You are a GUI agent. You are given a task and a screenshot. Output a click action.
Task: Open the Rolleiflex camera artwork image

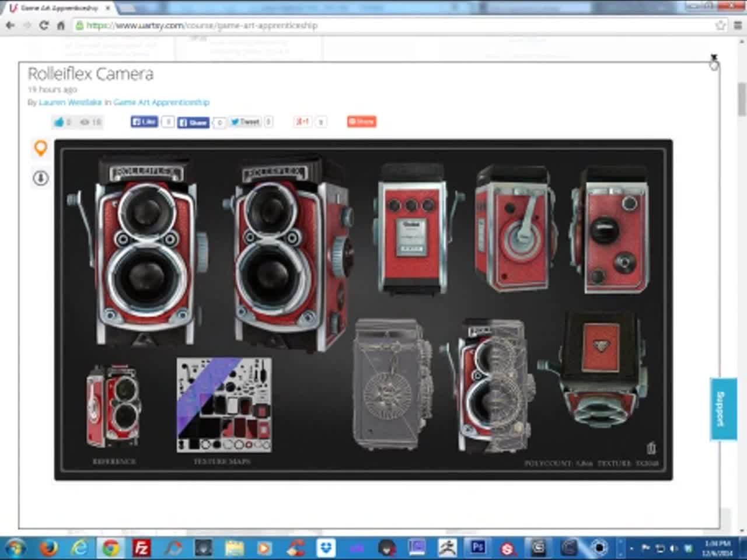coord(364,310)
